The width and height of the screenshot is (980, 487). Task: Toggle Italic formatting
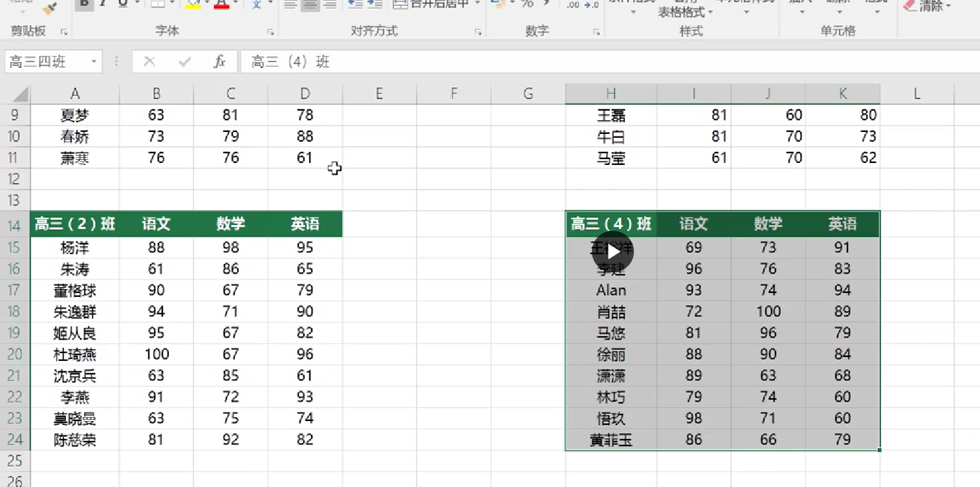(x=103, y=3)
